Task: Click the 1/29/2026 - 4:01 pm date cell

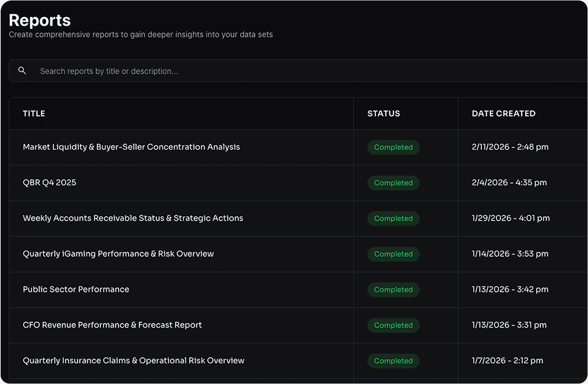Action: 511,218
